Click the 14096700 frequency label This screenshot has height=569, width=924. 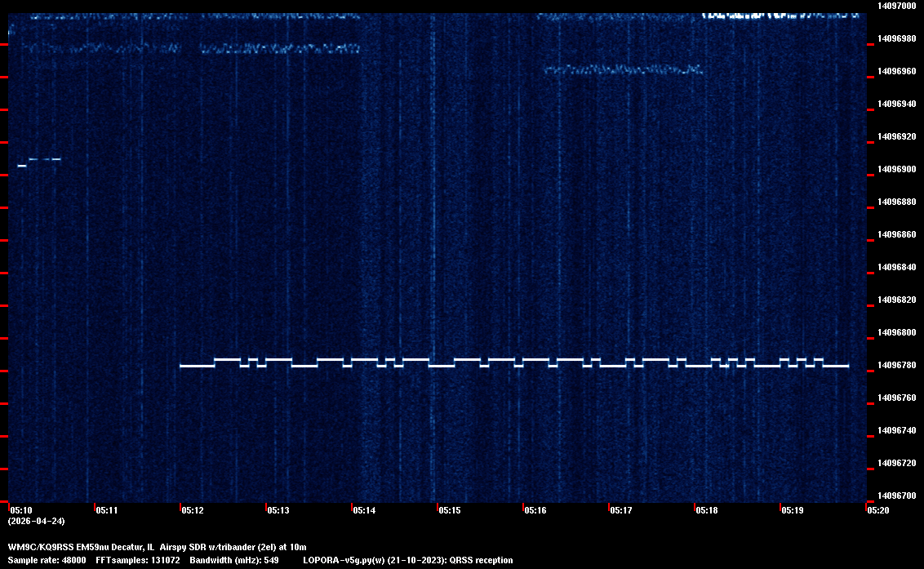[x=896, y=496]
